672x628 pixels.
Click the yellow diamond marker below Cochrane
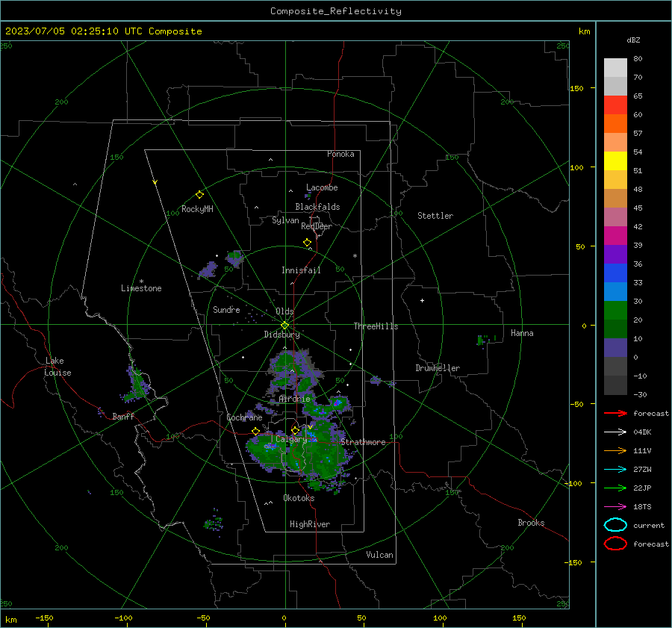256,431
